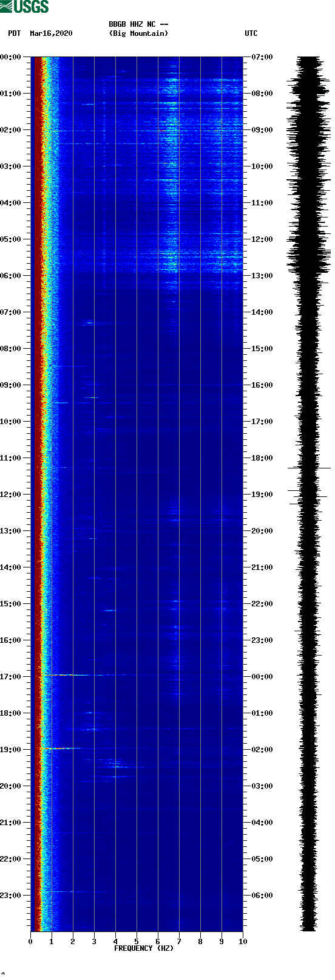Click frequency axis tick label '3'
335x980 pixels.
click(x=94, y=942)
